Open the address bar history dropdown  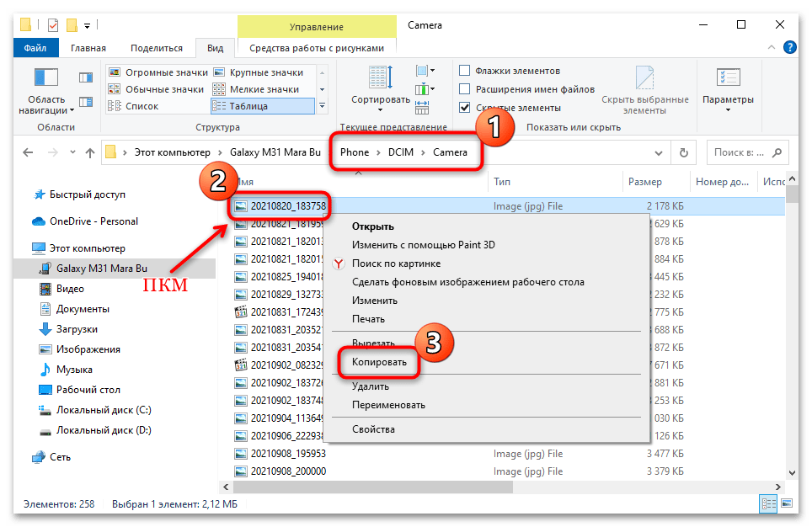click(x=659, y=152)
